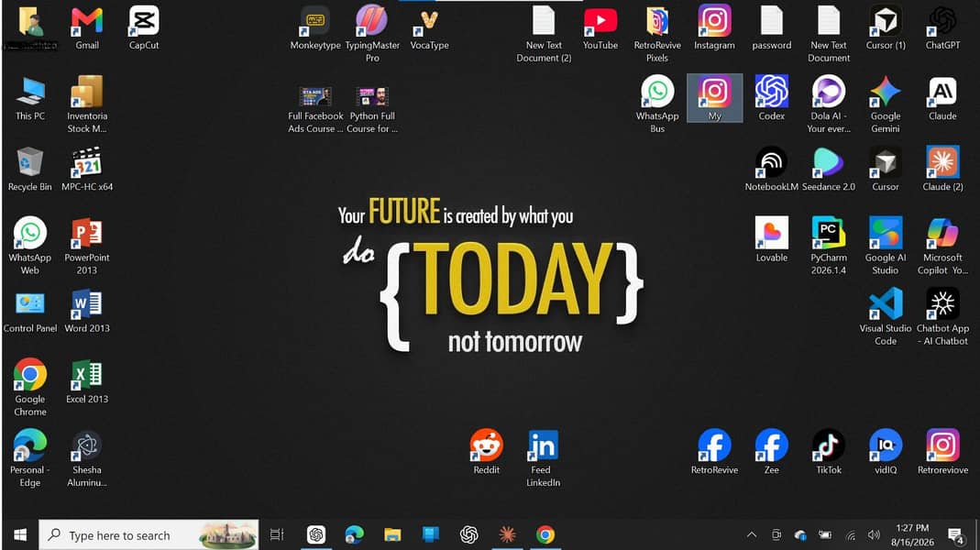The height and width of the screenshot is (550, 980).
Task: Open Task View from the taskbar
Action: click(x=277, y=535)
